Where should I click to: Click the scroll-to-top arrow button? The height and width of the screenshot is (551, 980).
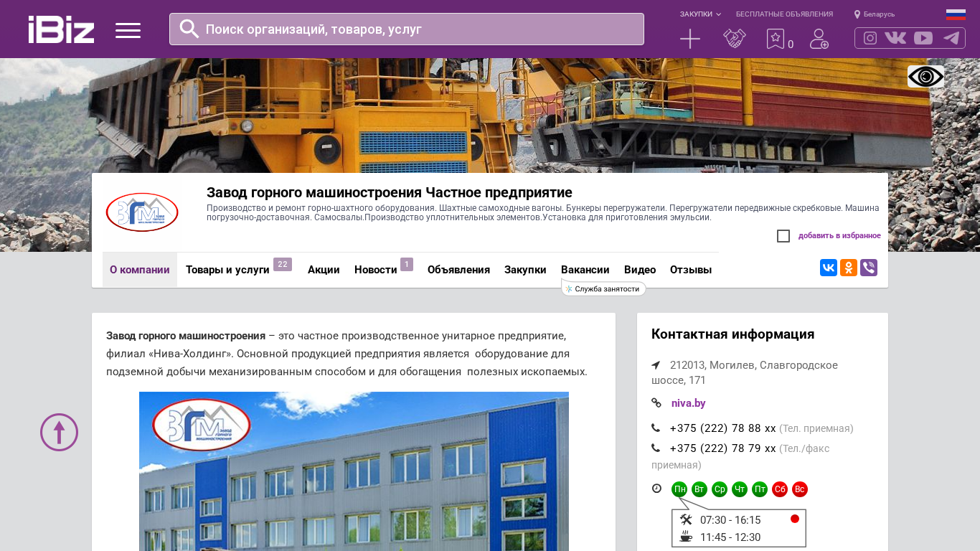(59, 432)
